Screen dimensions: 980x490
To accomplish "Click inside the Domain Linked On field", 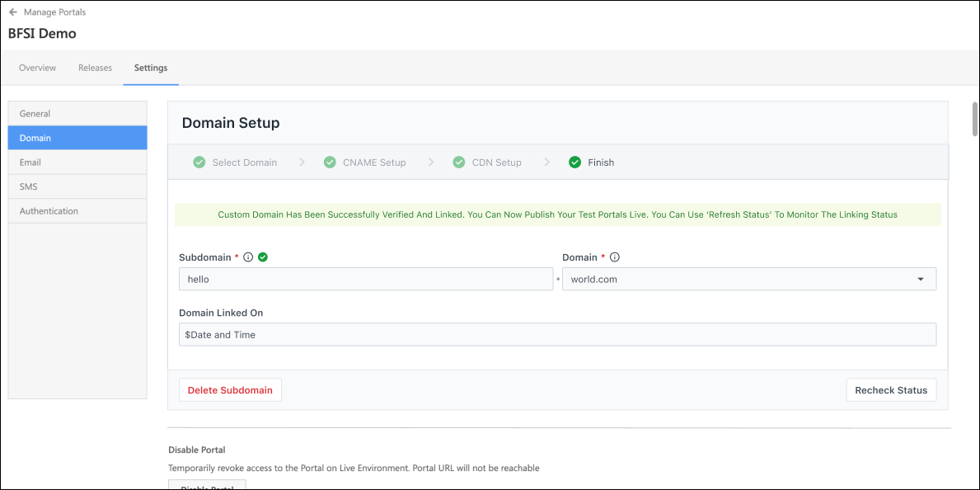I will tap(558, 334).
